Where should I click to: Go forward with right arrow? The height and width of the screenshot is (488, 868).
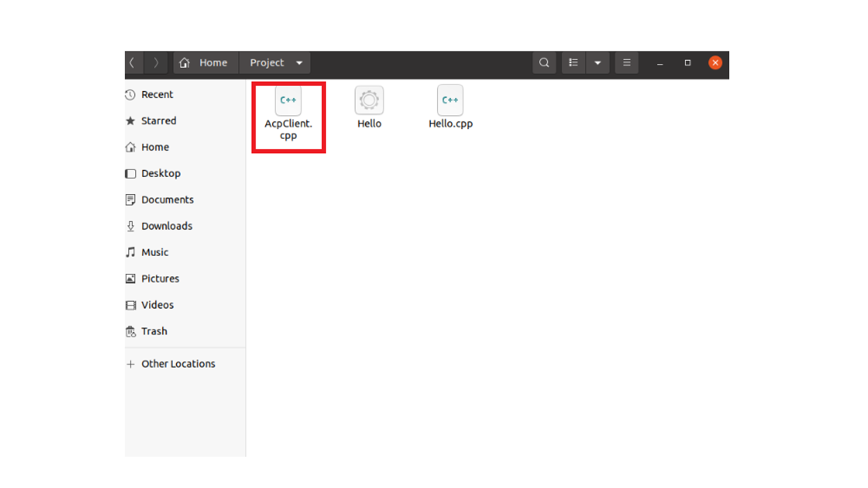[x=156, y=63]
